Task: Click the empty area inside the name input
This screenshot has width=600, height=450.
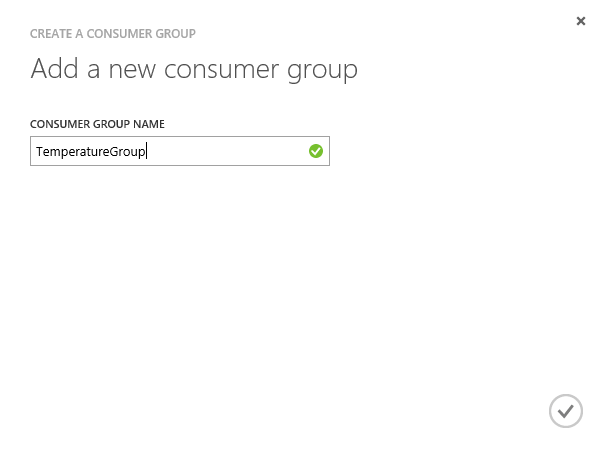Action: (228, 151)
